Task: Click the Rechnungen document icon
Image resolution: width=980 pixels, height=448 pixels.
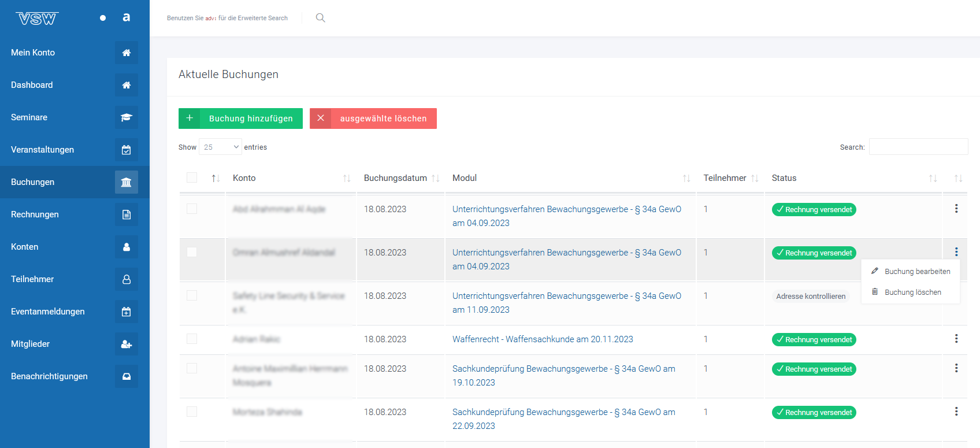Action: (126, 214)
